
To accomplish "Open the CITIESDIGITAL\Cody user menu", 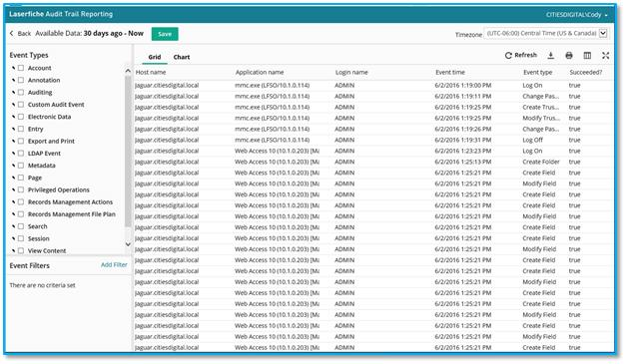I will pyautogui.click(x=576, y=15).
